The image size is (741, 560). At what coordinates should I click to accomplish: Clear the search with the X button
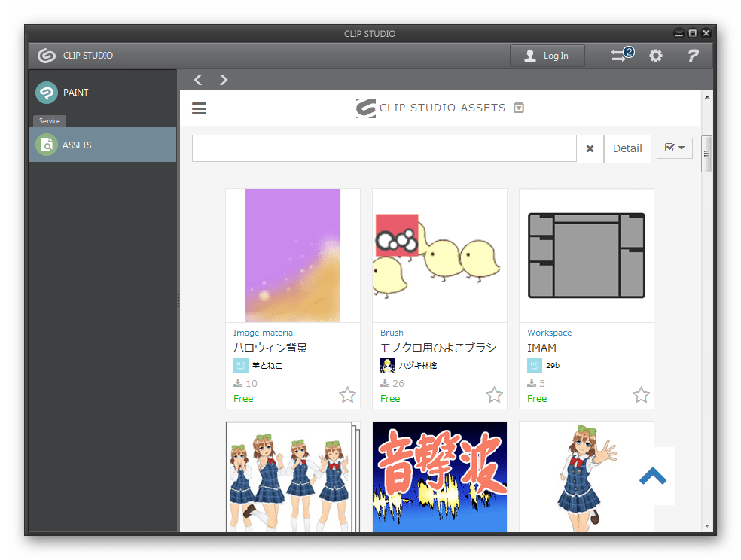[x=590, y=149]
